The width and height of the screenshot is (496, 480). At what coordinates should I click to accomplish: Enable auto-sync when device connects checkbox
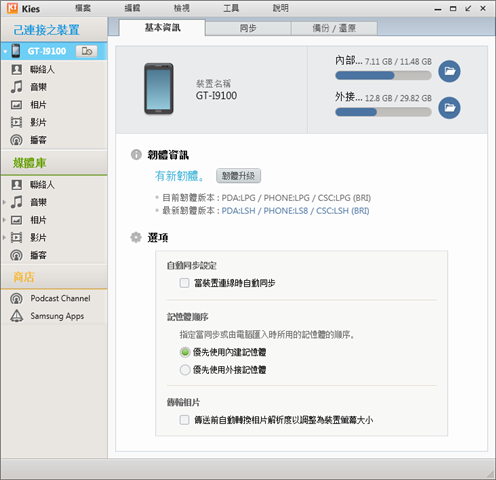[184, 283]
